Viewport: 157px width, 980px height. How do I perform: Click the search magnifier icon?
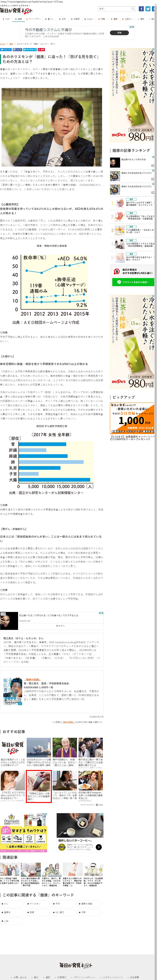(133, 9)
